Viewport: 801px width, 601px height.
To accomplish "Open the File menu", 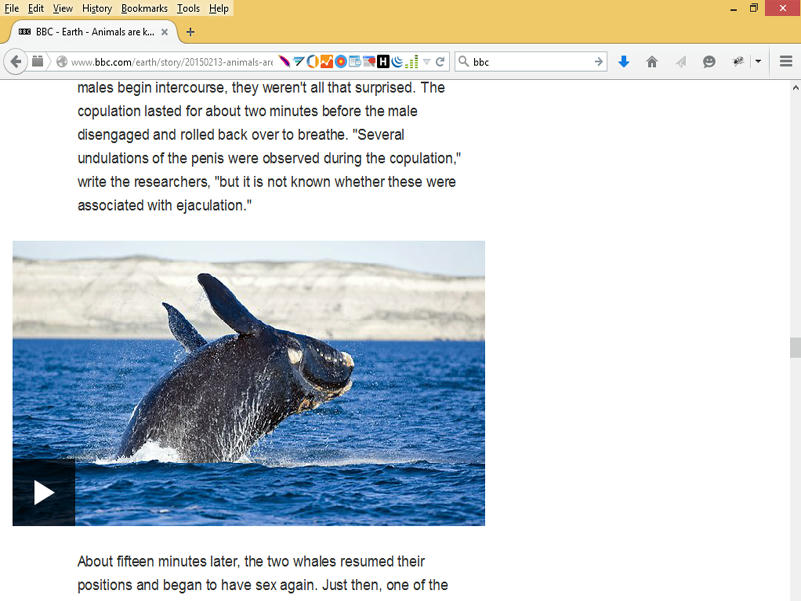I will pos(12,9).
